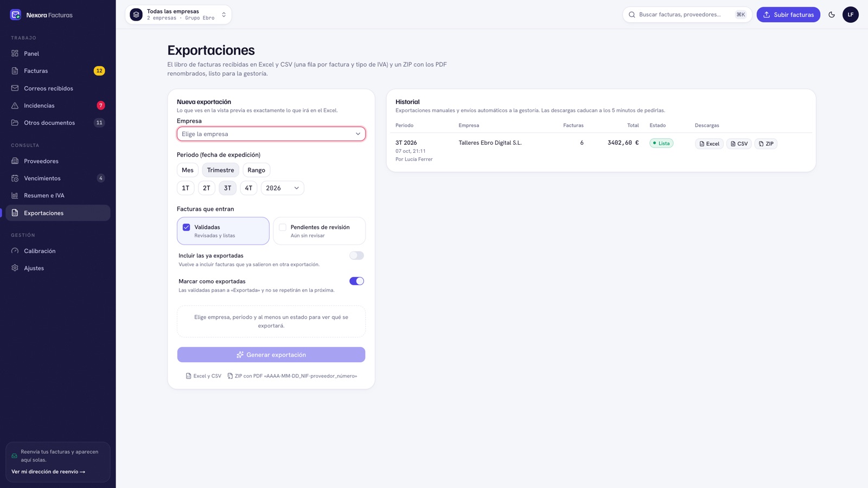The image size is (868, 488).
Task: Open Resumen e IVA page
Action: tap(58, 196)
